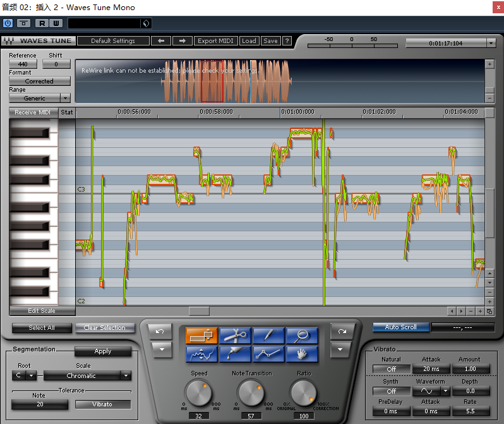Click Load in top bar
The width and height of the screenshot is (504, 424).
[249, 41]
